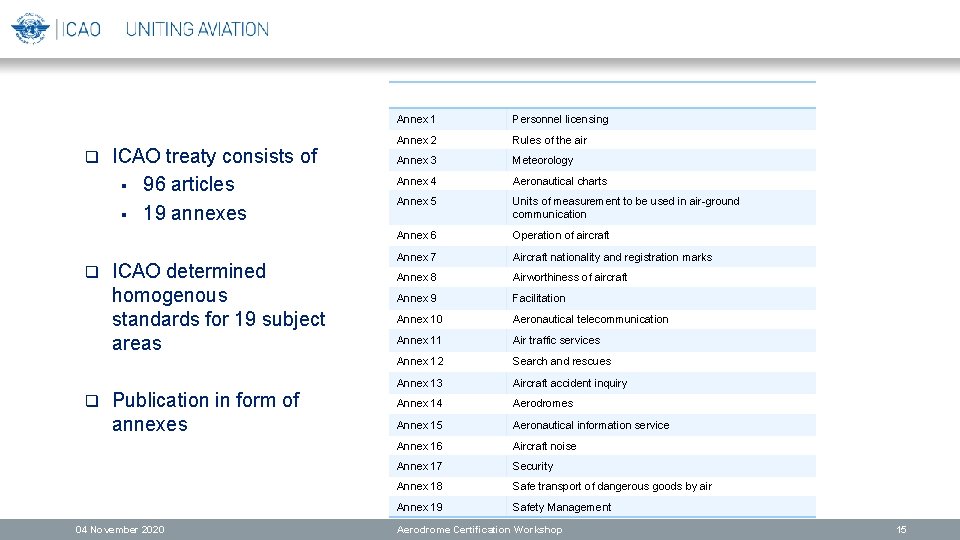Click the 'Meteorology' cell

[661, 160]
